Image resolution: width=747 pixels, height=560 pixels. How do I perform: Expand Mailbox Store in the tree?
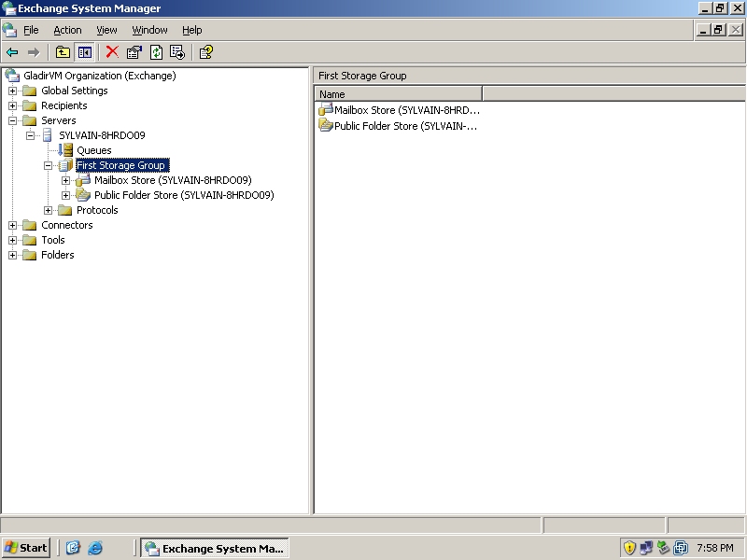click(x=65, y=180)
